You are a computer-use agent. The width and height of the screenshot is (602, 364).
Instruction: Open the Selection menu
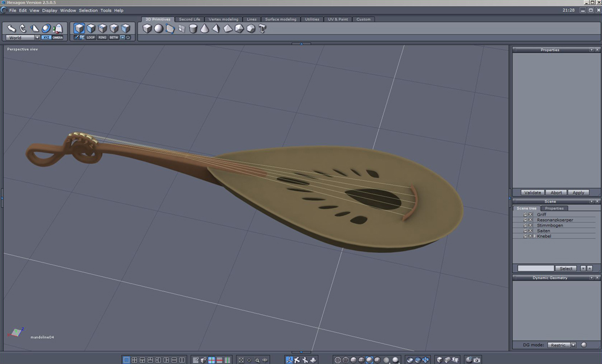pyautogui.click(x=88, y=11)
